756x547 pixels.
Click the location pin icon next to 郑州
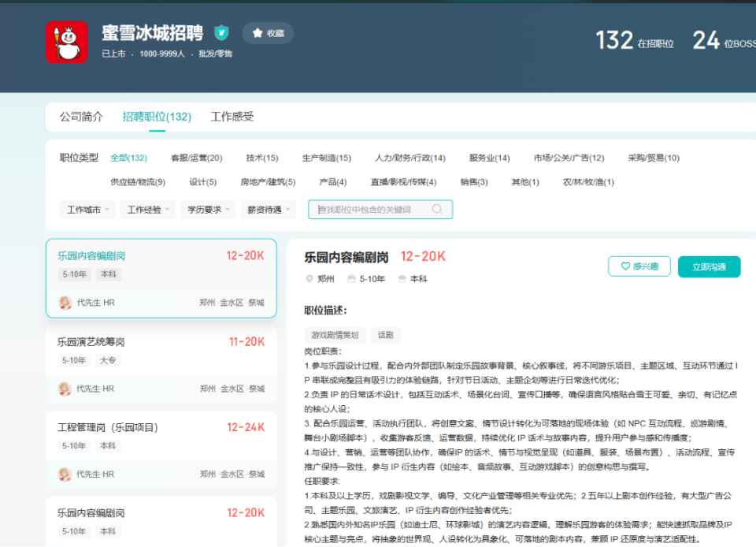(x=307, y=278)
